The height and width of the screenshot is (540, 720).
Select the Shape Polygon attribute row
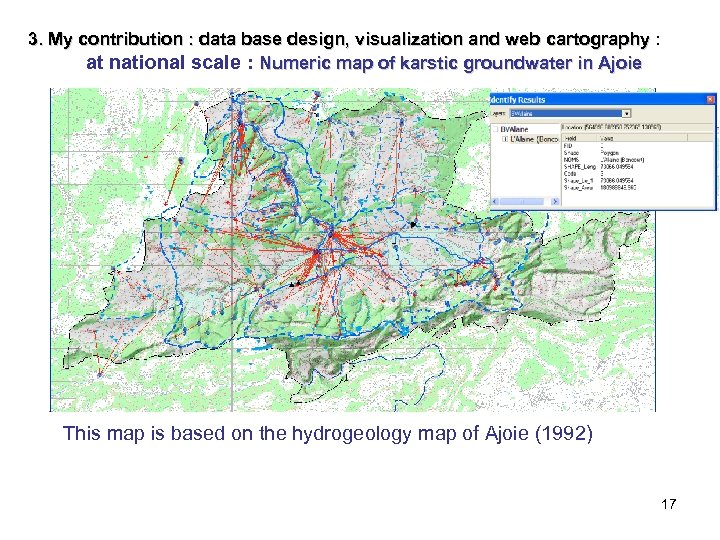coord(637,153)
